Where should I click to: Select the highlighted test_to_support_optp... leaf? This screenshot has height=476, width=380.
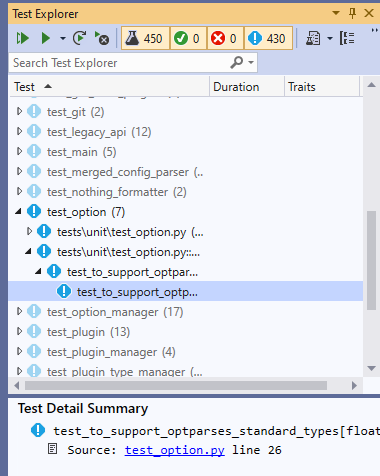[x=186, y=292]
